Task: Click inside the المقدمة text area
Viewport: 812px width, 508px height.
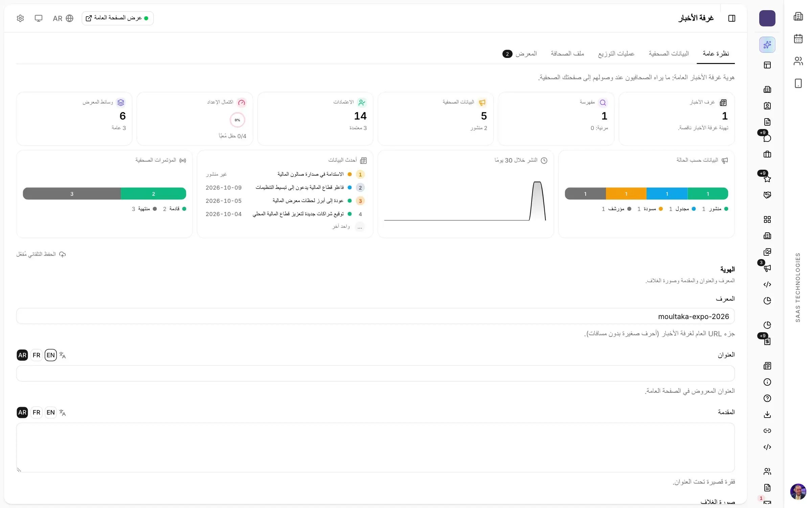Action: pos(375,447)
